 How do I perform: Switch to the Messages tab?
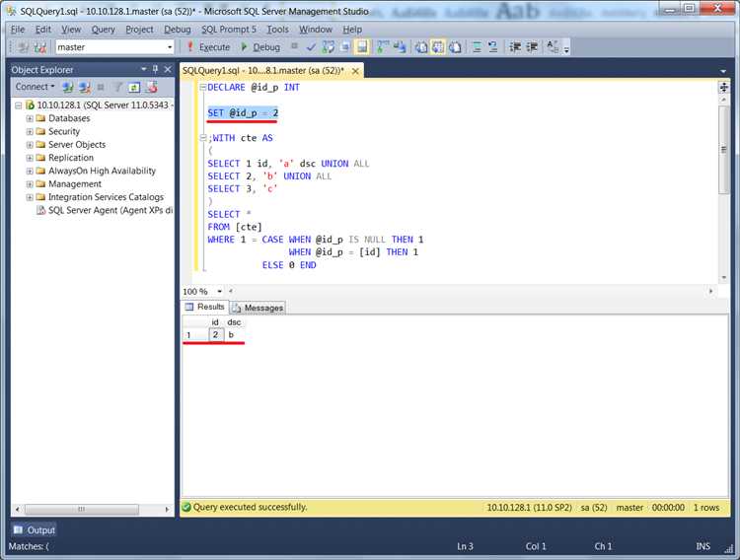coord(259,308)
